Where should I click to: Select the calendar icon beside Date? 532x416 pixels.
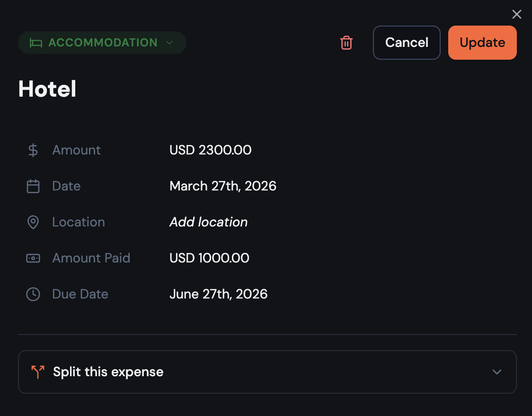(x=33, y=186)
